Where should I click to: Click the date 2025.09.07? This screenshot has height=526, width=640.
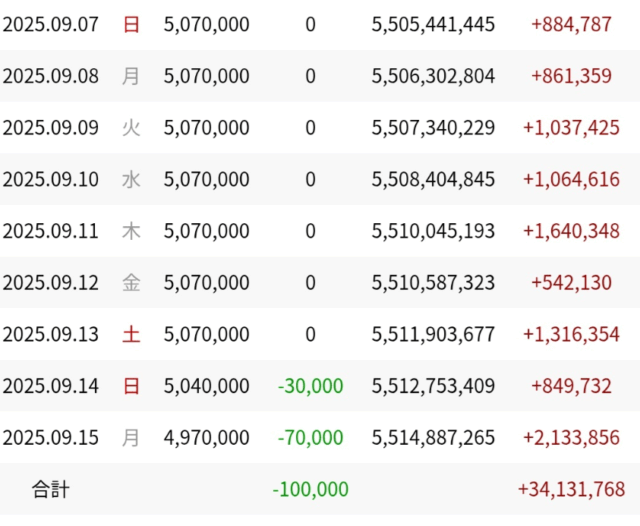pyautogui.click(x=51, y=24)
